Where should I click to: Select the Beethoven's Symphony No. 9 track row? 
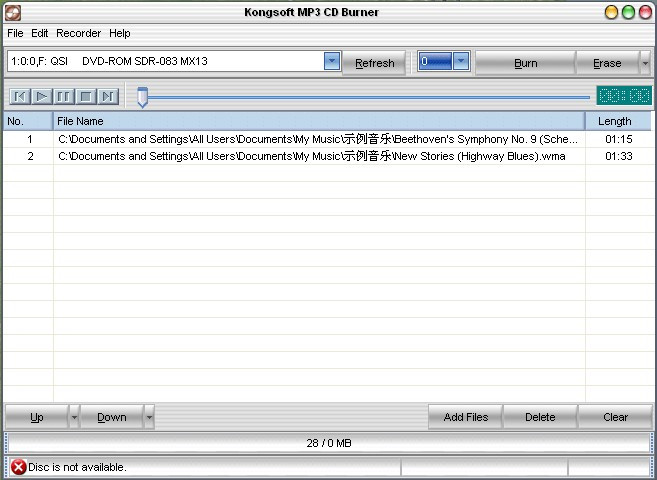328,139
